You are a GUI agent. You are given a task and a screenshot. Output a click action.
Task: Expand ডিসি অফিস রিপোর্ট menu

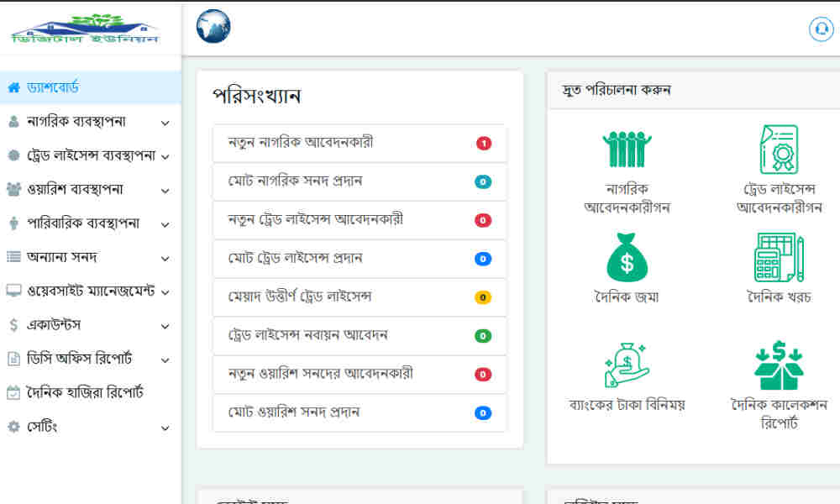pos(88,360)
